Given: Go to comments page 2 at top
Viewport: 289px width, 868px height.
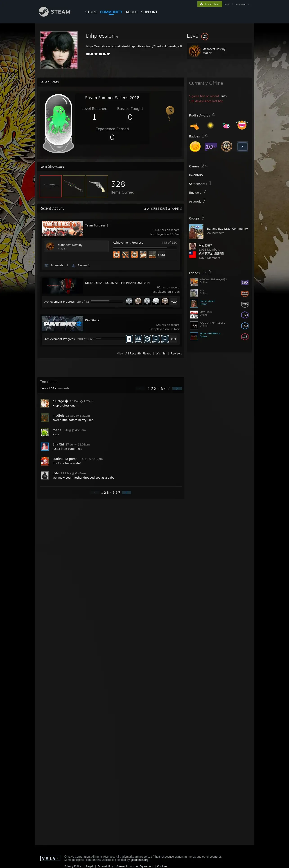Looking at the screenshot, I should click(152, 388).
